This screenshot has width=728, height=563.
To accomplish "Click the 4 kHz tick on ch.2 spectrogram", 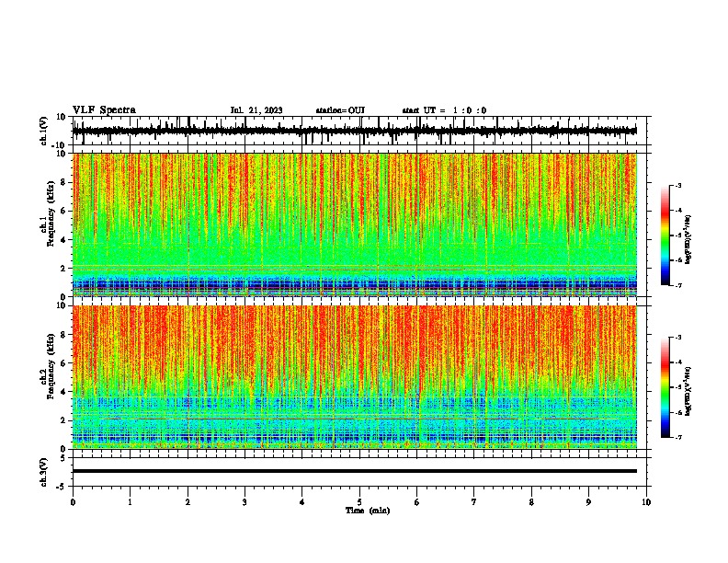I will [x=64, y=392].
